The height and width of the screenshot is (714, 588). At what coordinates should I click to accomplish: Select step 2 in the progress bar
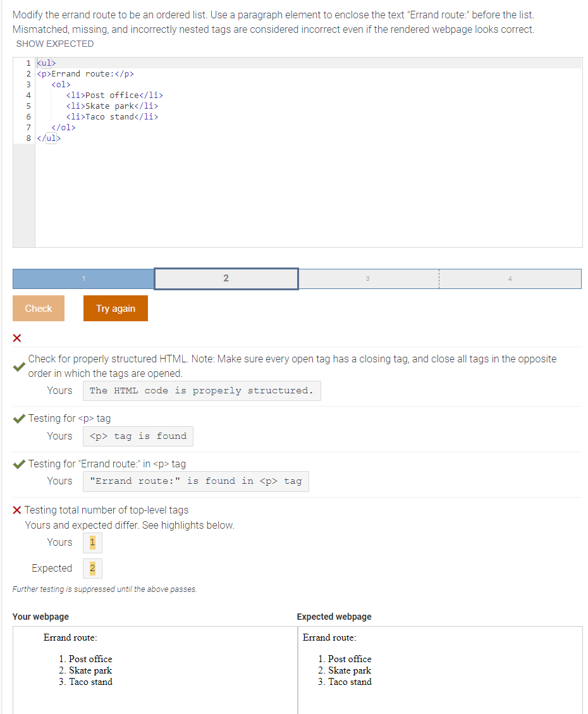[x=226, y=278]
